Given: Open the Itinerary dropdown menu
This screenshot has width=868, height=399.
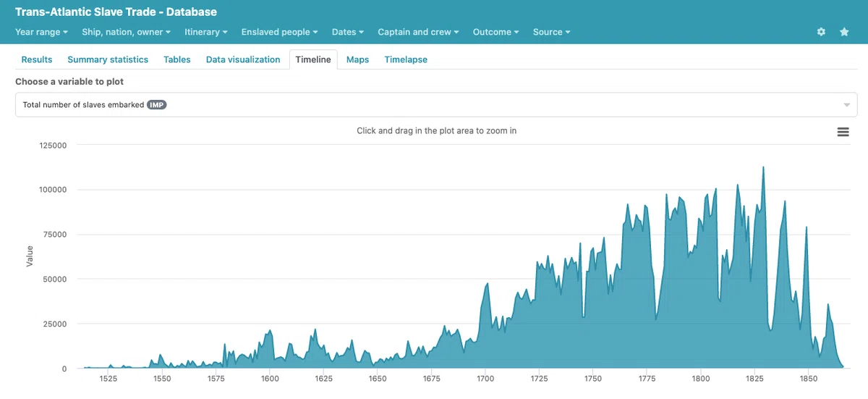Looking at the screenshot, I should tap(206, 32).
